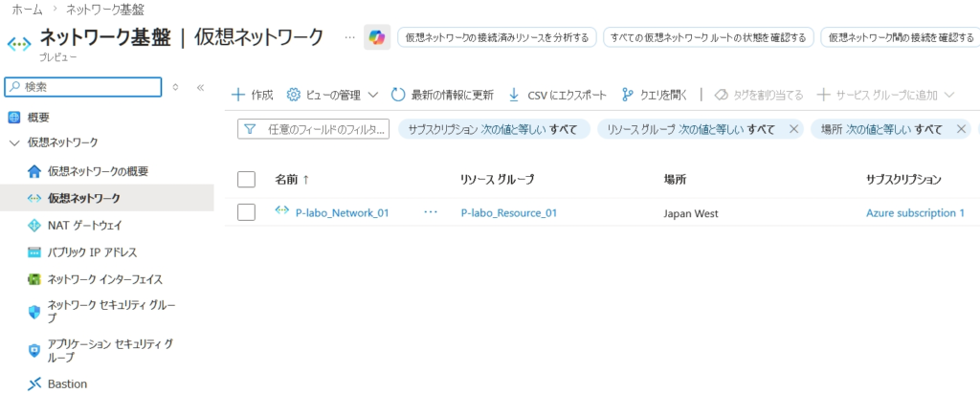Tick the select-all checkbox in table header

(x=246, y=179)
